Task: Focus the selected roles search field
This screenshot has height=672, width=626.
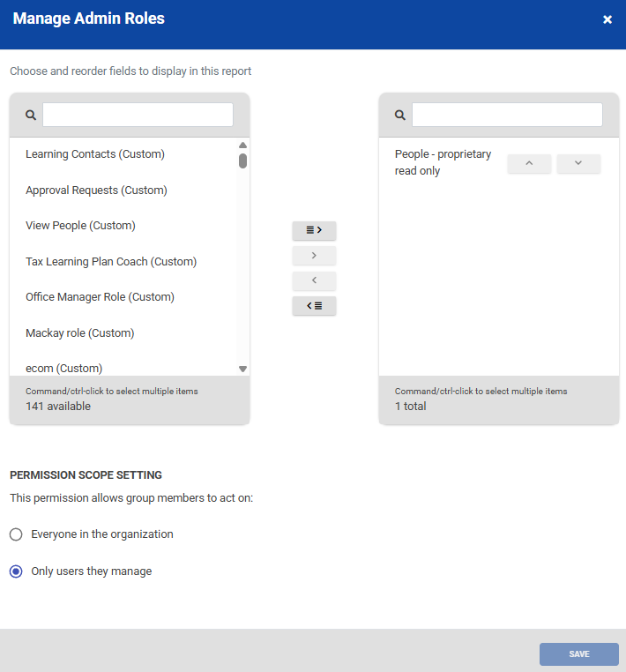Action: (x=507, y=115)
